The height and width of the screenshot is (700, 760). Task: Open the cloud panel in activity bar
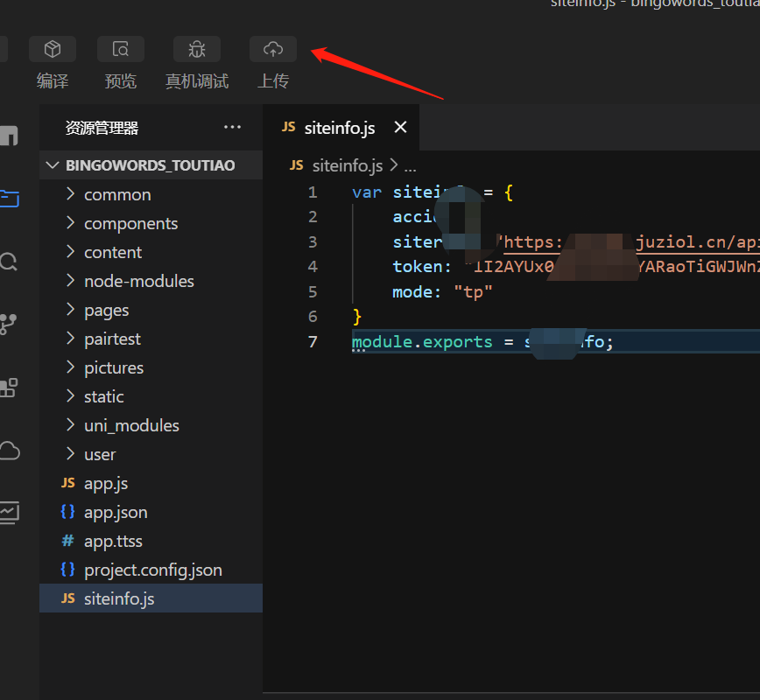[x=10, y=451]
